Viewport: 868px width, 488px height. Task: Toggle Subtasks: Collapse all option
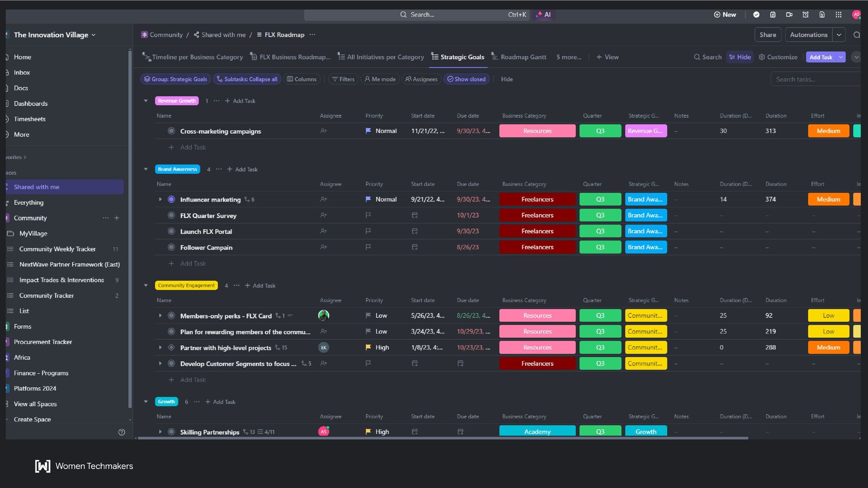247,79
